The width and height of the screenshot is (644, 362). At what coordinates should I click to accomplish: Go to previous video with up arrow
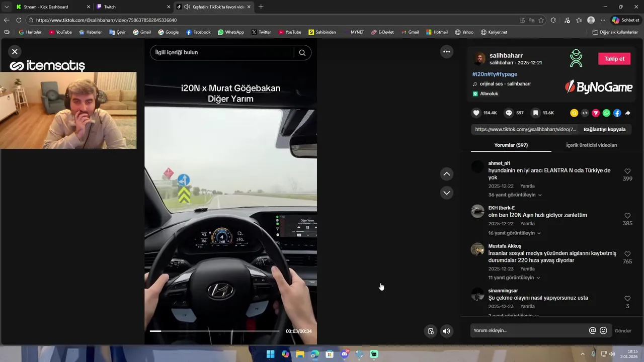(446, 174)
